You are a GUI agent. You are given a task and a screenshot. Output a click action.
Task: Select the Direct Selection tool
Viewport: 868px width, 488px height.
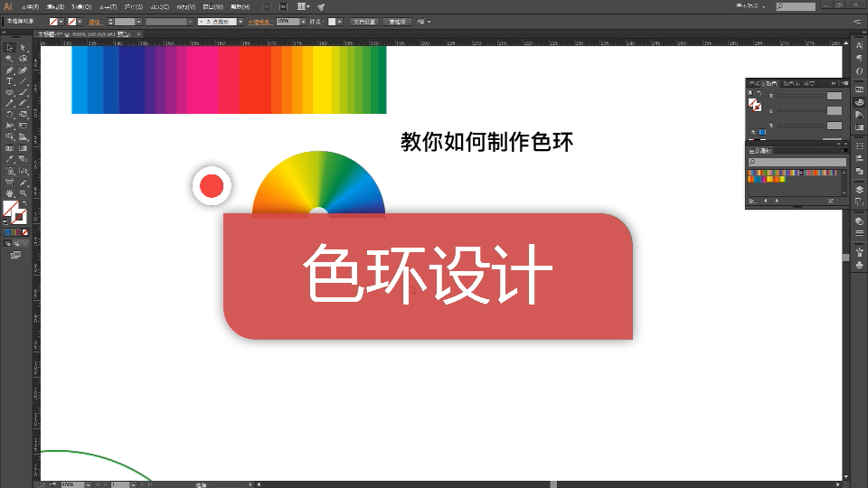click(x=24, y=48)
